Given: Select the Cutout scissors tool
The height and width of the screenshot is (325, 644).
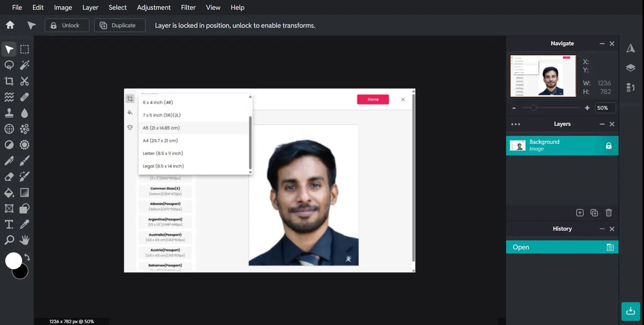Looking at the screenshot, I should point(25,81).
